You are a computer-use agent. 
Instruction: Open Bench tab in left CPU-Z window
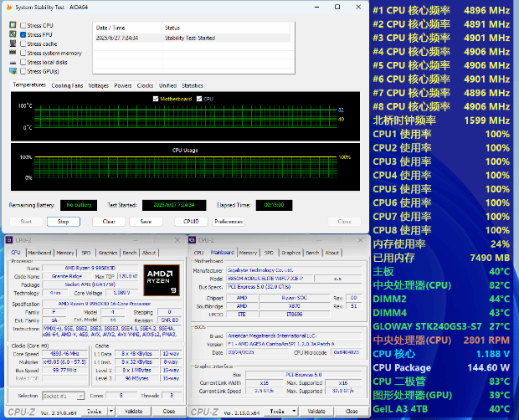click(x=130, y=253)
